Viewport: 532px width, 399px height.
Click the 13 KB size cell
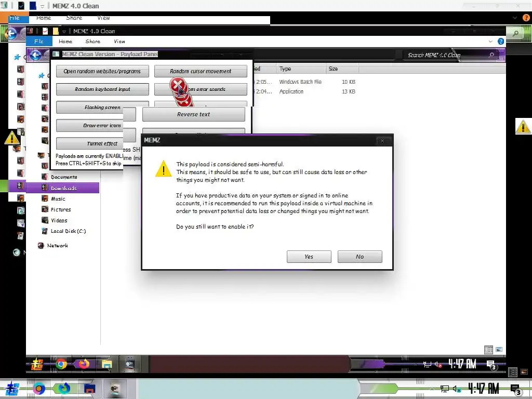[349, 91]
